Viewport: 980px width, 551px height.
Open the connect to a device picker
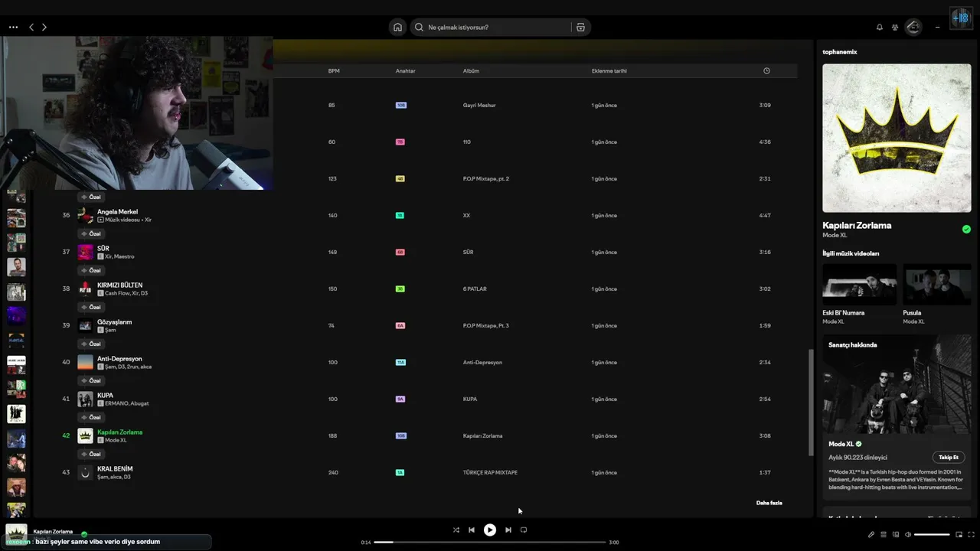pyautogui.click(x=895, y=534)
